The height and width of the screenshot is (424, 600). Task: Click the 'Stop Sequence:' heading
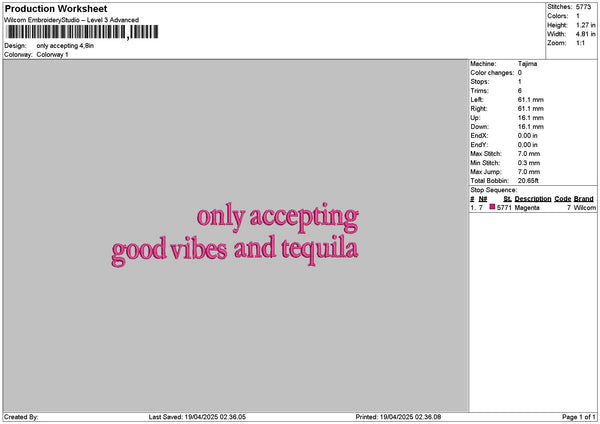(494, 190)
